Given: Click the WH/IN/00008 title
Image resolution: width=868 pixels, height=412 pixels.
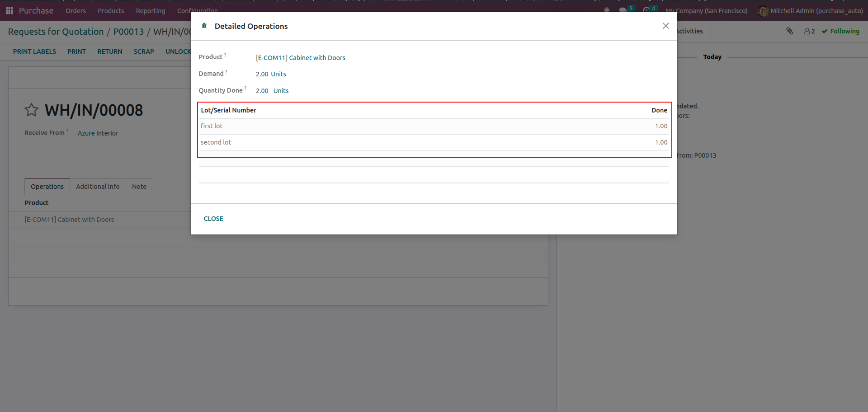Looking at the screenshot, I should [94, 110].
